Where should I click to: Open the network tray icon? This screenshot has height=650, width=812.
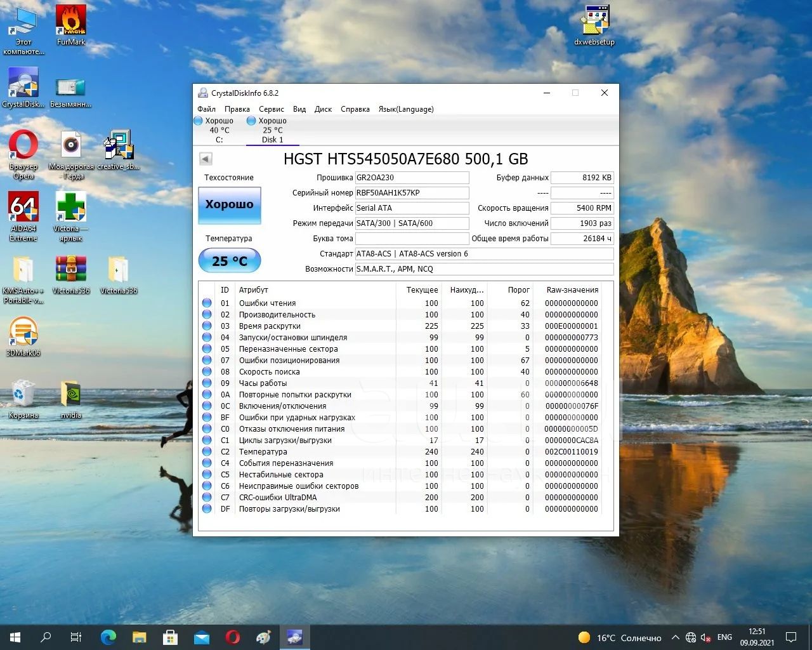(x=691, y=637)
